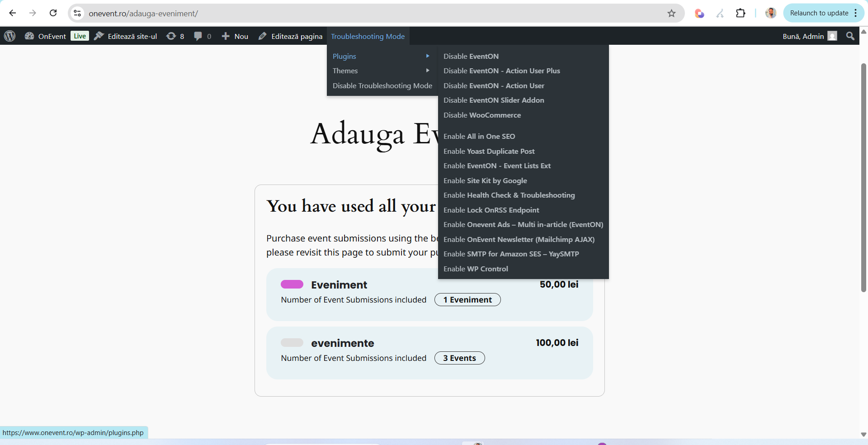Screen dimensions: 868x445
Task: Click the WordPress logo icon
Action: point(10,36)
